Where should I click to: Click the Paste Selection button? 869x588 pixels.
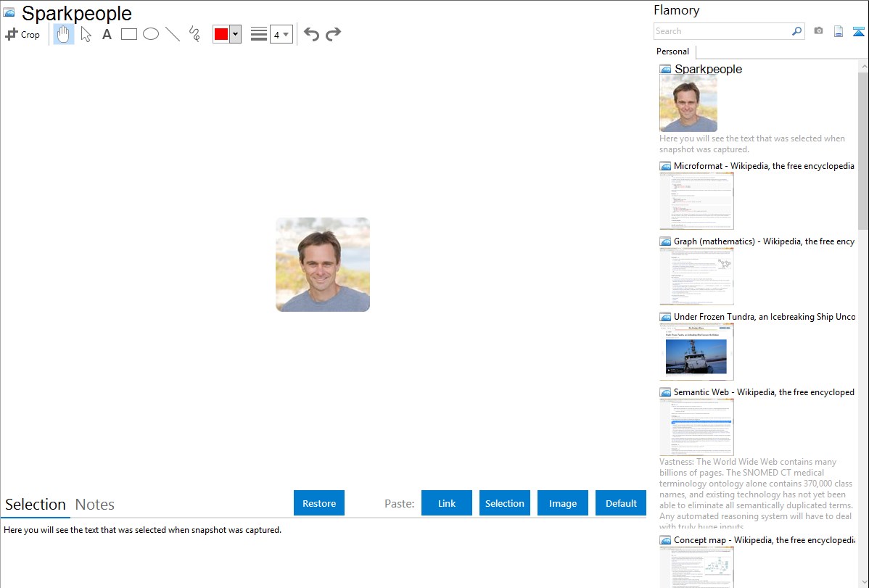point(504,503)
